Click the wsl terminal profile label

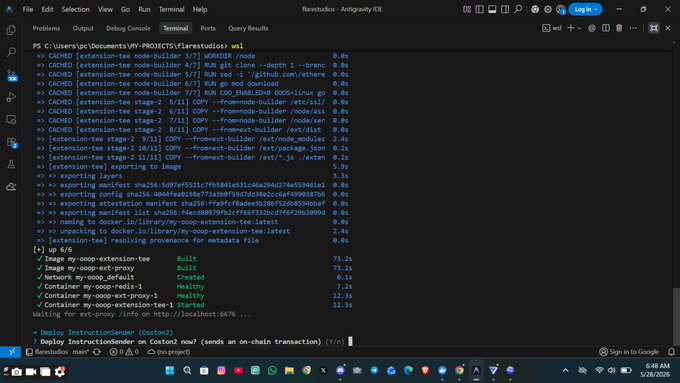[x=552, y=28]
